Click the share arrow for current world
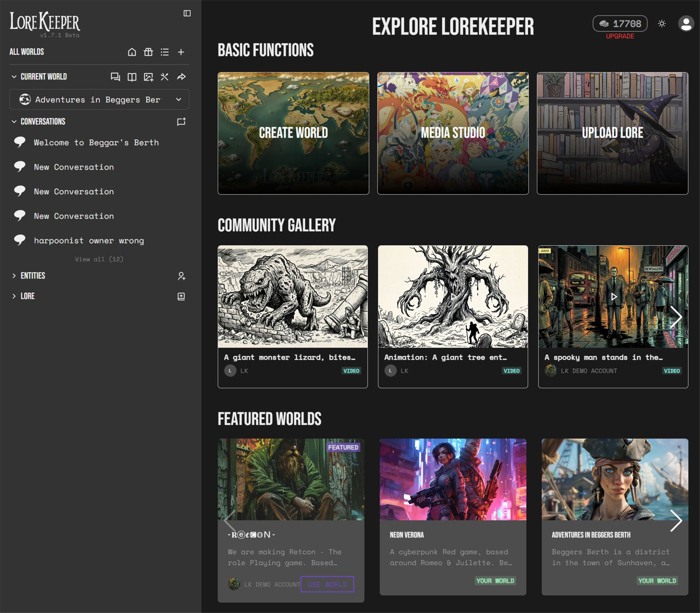The height and width of the screenshot is (613, 700). point(181,77)
